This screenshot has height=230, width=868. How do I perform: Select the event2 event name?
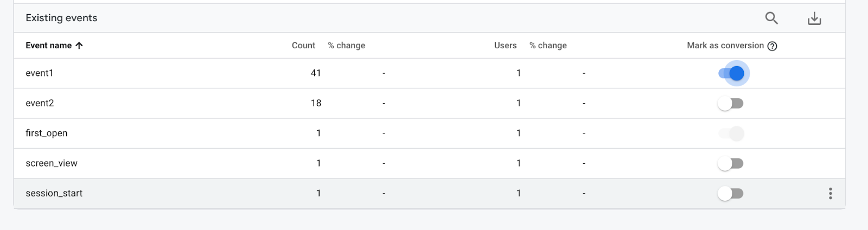(x=40, y=104)
